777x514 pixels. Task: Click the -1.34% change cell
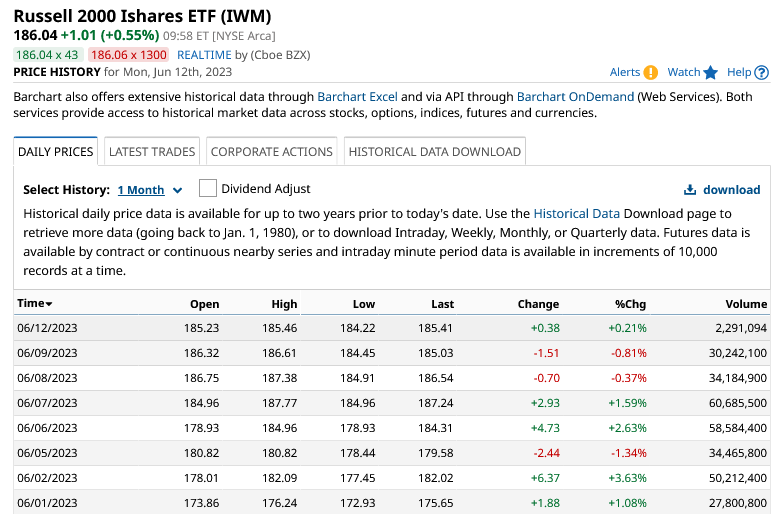[x=629, y=453]
